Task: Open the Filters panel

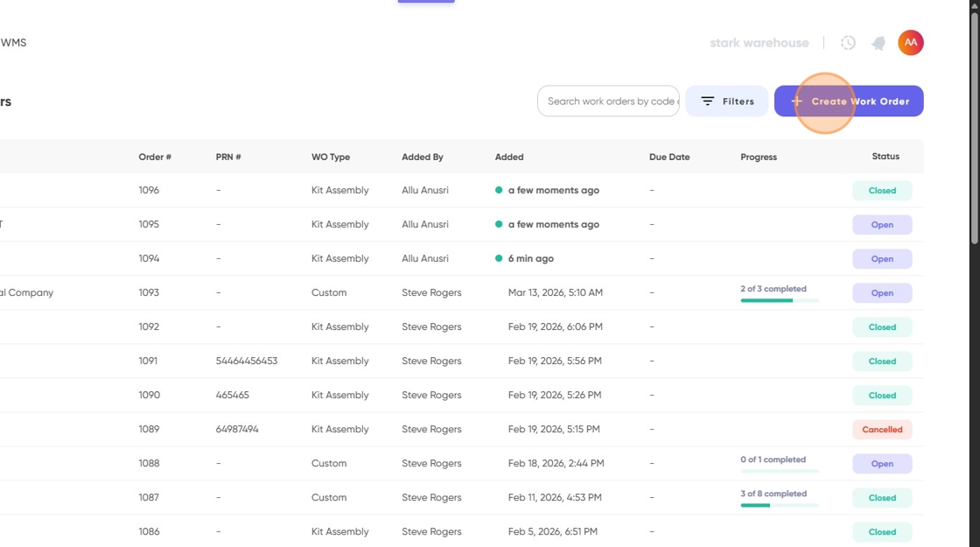Action: (x=727, y=102)
